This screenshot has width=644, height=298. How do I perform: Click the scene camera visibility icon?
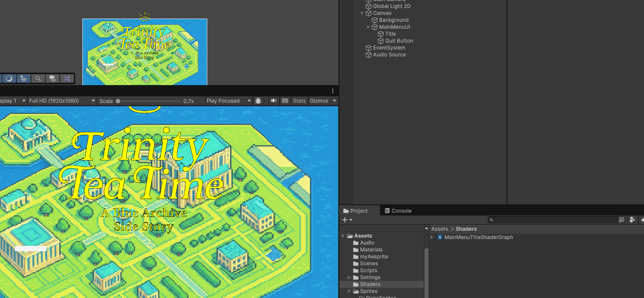click(52, 78)
